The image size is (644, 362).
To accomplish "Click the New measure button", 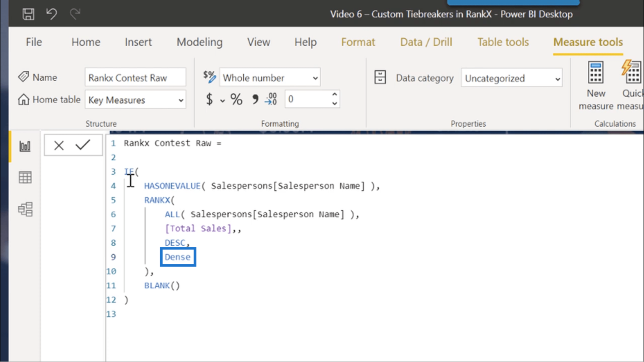I will 596,86.
